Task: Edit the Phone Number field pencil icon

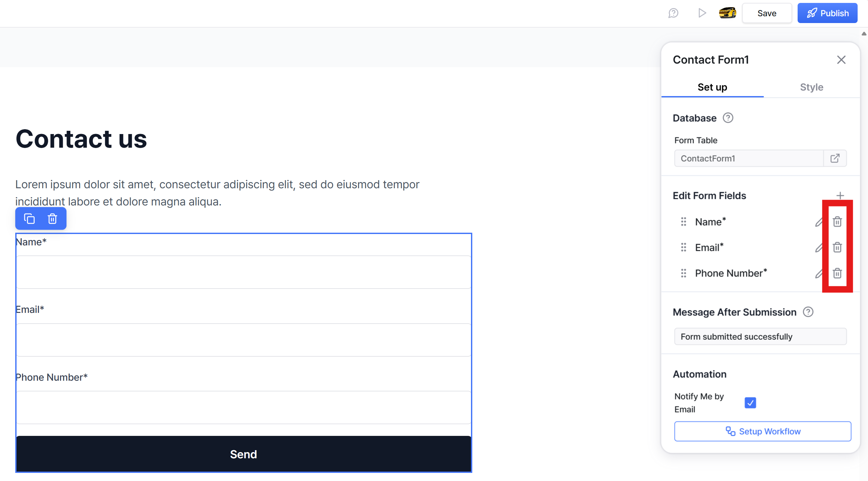Action: coord(819,273)
